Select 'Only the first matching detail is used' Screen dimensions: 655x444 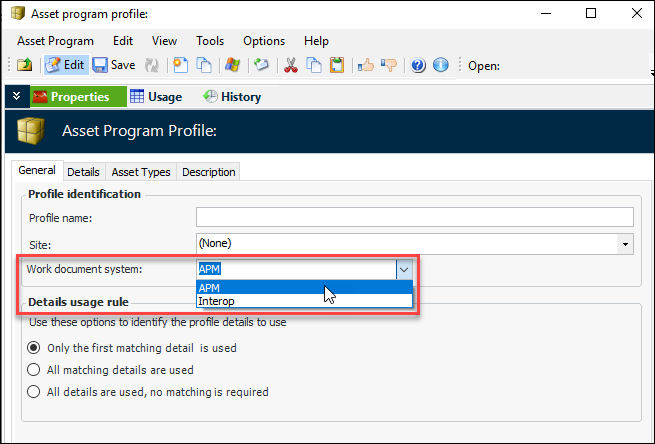pyautogui.click(x=34, y=348)
